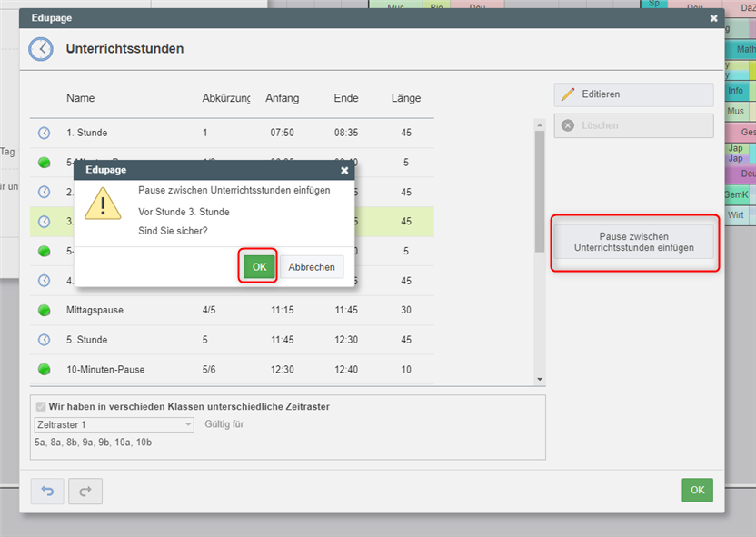Click the length 45 in the highlighted 3. row
The height and width of the screenshot is (537, 756).
tap(406, 222)
